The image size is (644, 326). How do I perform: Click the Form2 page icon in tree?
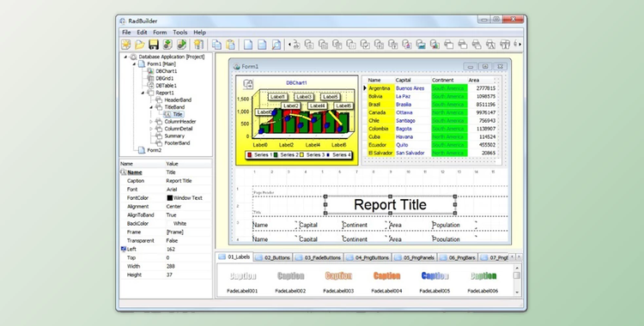click(x=142, y=150)
